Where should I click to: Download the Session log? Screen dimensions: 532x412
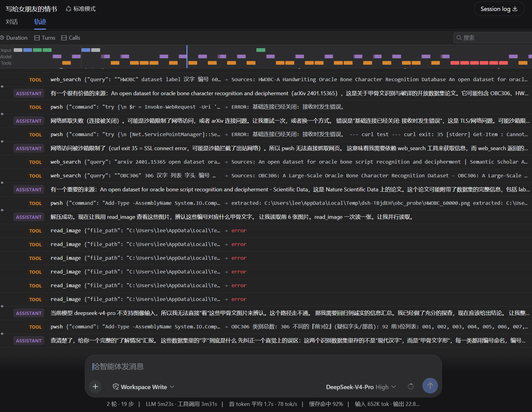click(x=499, y=9)
